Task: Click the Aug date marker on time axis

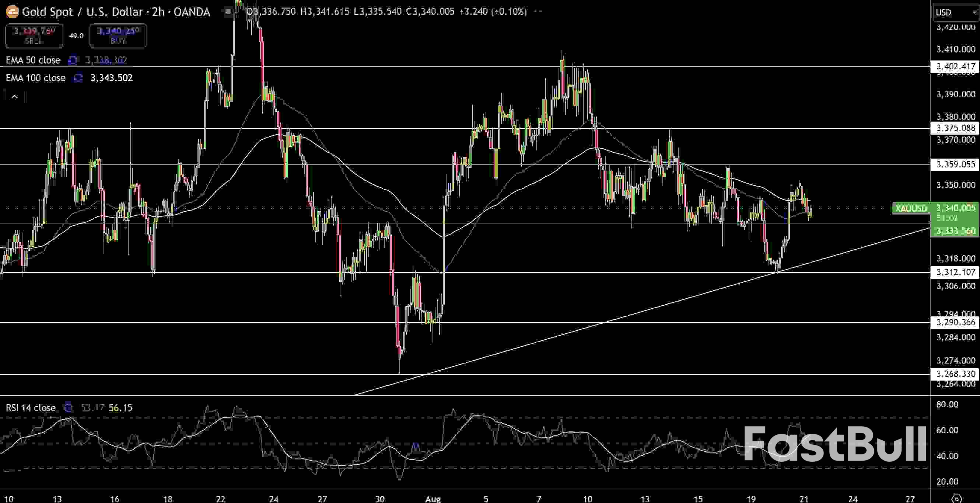Action: pos(433,499)
